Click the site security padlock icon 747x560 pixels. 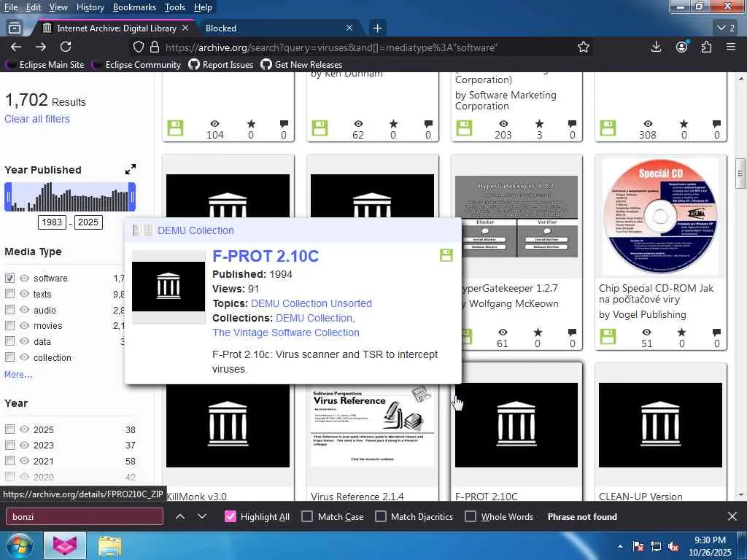tap(155, 47)
